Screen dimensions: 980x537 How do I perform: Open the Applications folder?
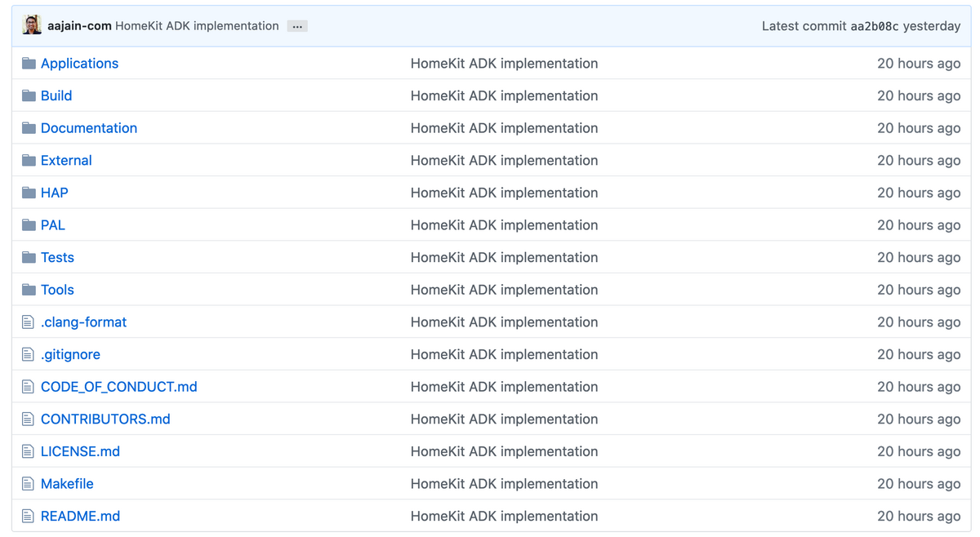click(79, 64)
